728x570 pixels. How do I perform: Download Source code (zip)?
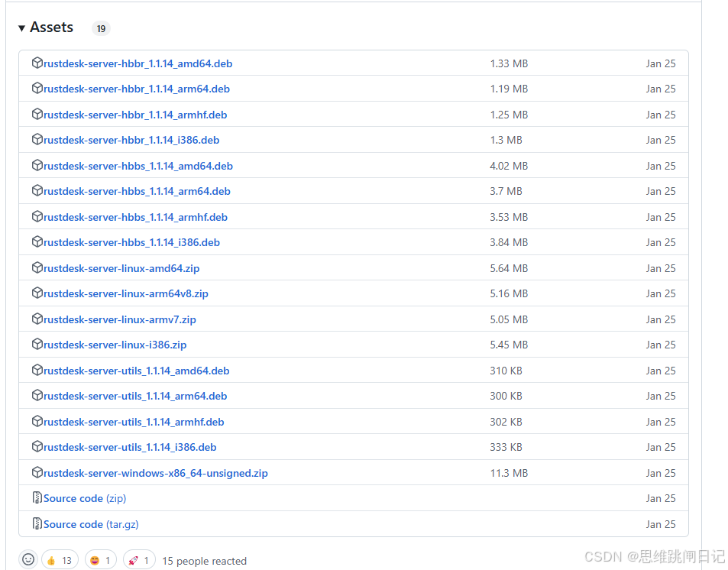pyautogui.click(x=85, y=498)
